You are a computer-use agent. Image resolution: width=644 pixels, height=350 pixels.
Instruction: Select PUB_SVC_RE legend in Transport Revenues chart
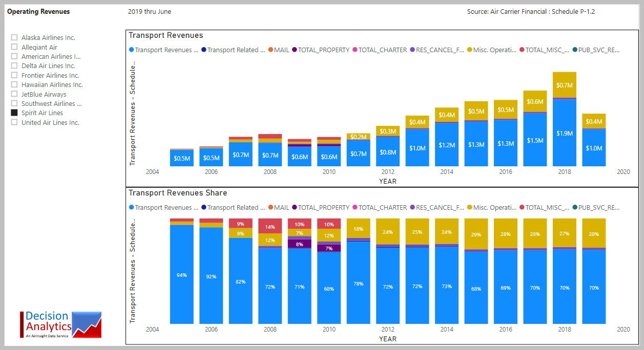click(x=596, y=50)
